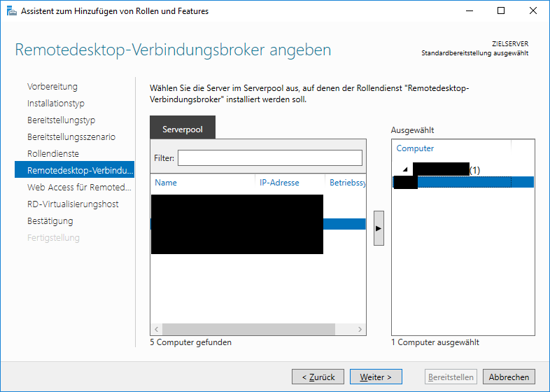
Task: Close the wizard window
Action: 533,11
